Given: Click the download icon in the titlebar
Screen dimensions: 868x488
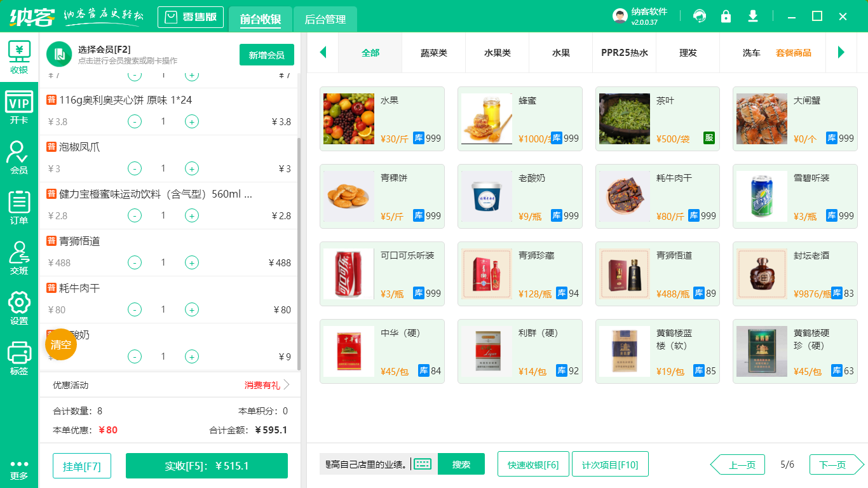Looking at the screenshot, I should (752, 16).
